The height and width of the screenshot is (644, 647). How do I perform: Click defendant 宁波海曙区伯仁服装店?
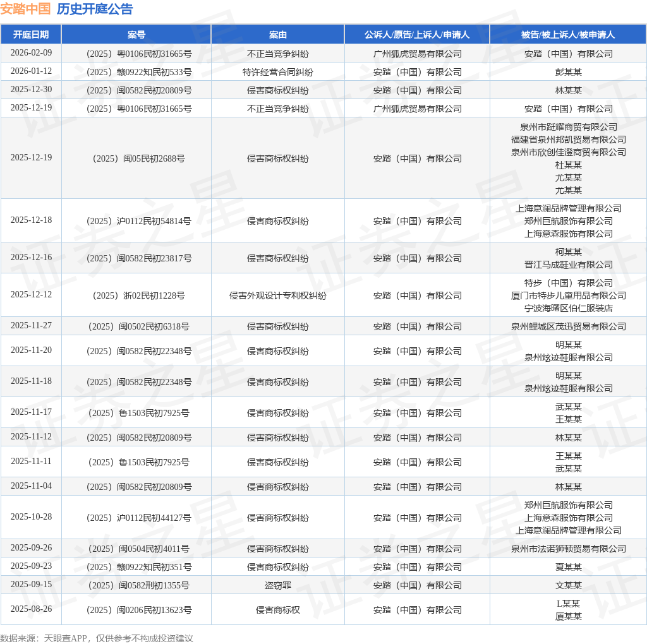[568, 308]
